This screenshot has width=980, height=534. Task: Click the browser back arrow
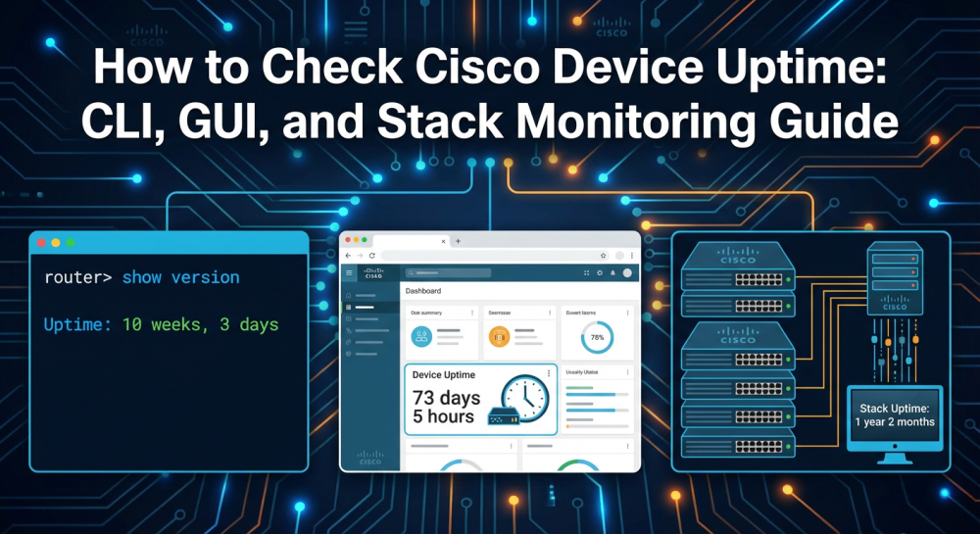tap(348, 256)
